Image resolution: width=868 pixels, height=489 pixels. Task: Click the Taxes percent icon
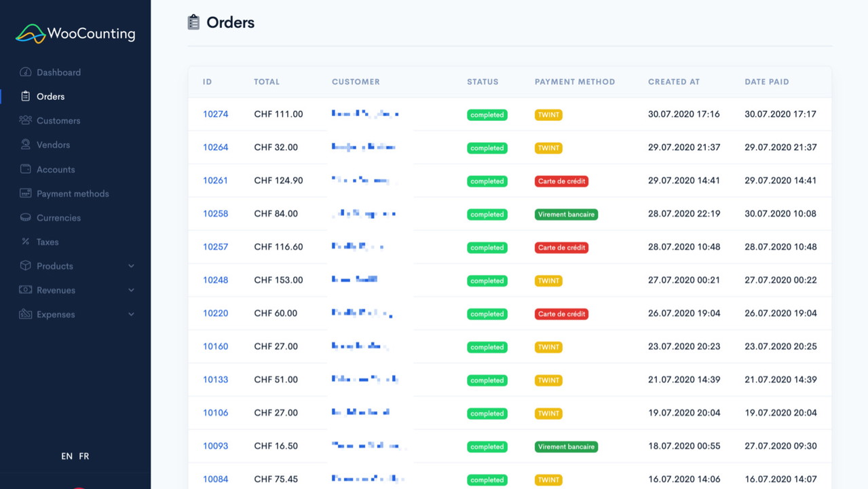click(25, 242)
